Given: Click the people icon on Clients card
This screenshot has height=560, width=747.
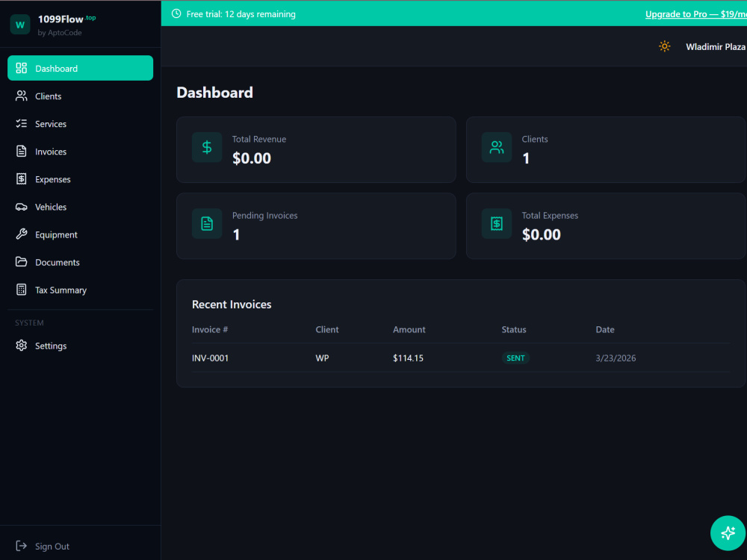Looking at the screenshot, I should [x=497, y=147].
